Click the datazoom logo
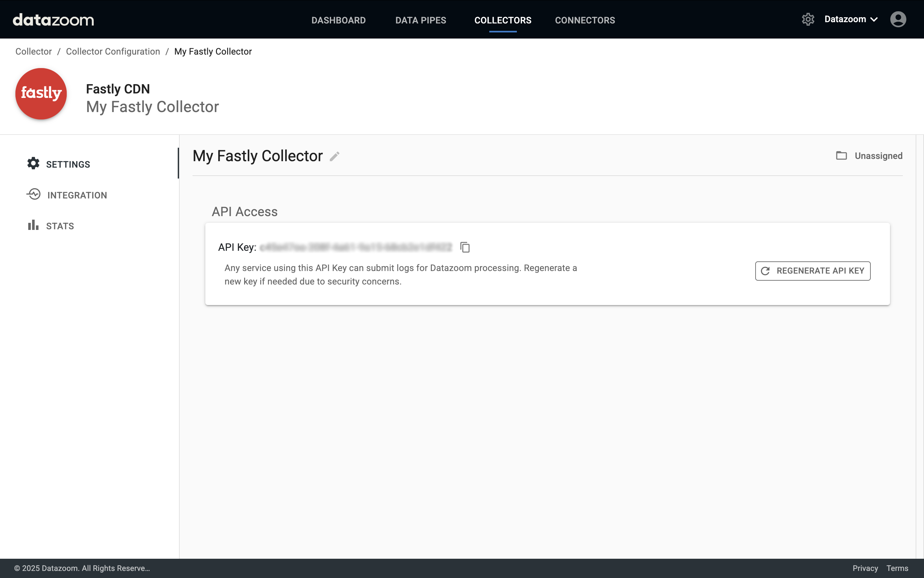Image resolution: width=924 pixels, height=578 pixels. pyautogui.click(x=53, y=20)
